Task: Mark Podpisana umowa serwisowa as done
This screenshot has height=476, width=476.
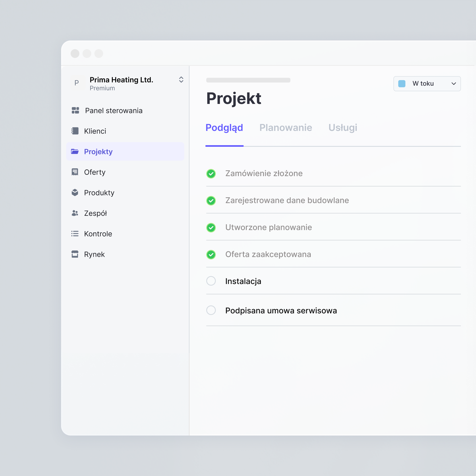Action: [211, 310]
